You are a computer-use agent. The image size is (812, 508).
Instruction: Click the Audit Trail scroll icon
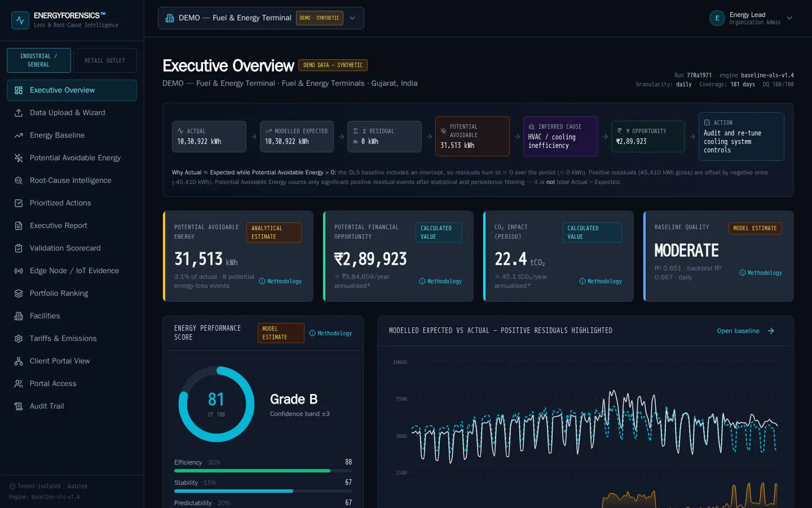19,406
